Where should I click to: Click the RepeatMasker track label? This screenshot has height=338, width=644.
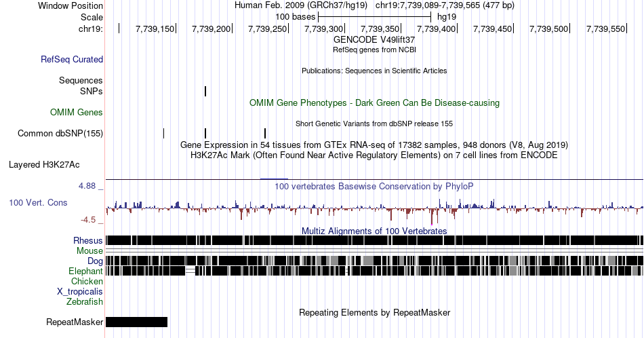[75, 322]
